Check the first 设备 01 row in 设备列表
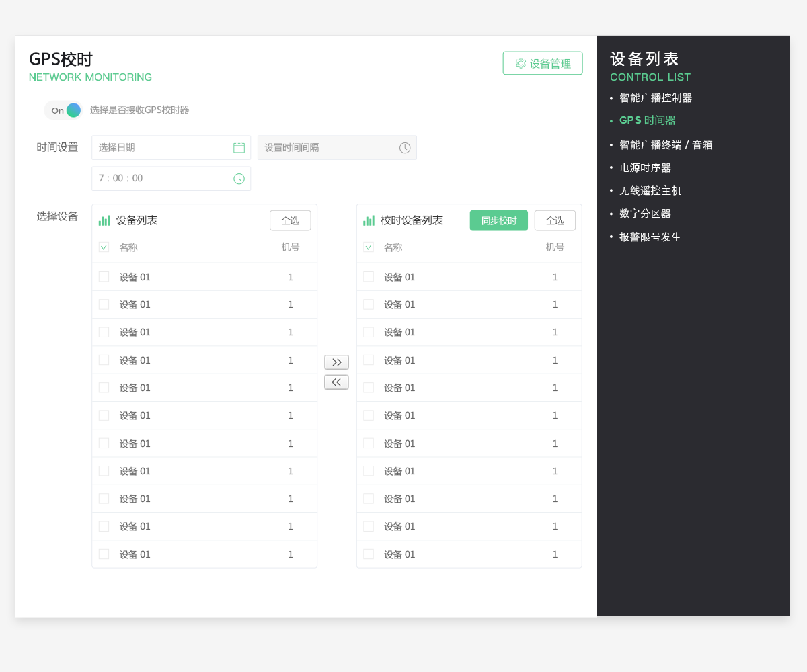 [104, 277]
